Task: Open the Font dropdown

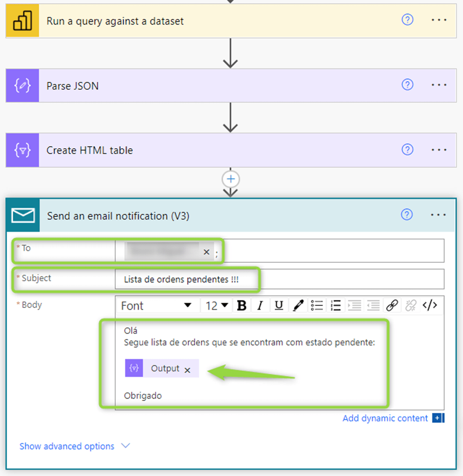Action: [x=157, y=305]
